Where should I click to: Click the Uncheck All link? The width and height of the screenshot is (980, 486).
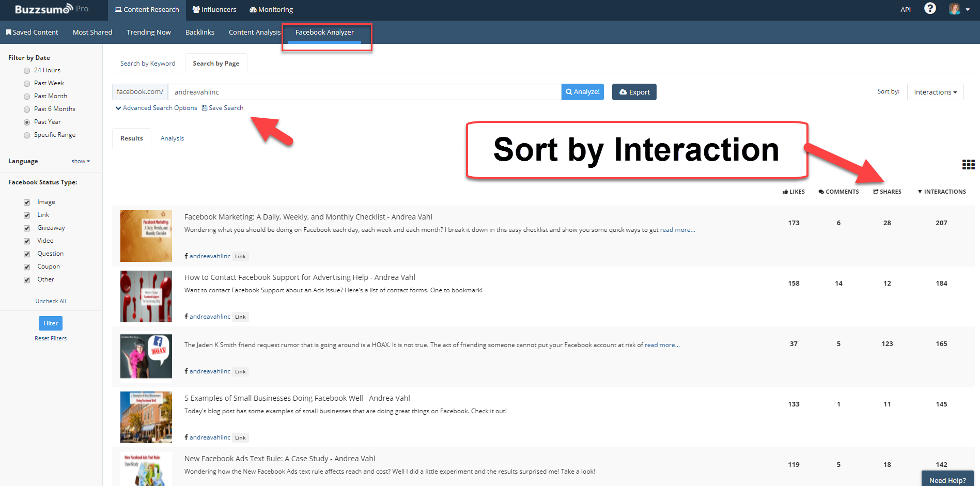pyautogui.click(x=51, y=301)
